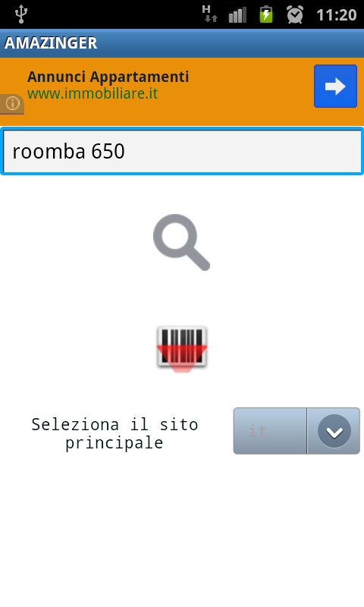Open the www.immobiliare.it link

[x=93, y=93]
